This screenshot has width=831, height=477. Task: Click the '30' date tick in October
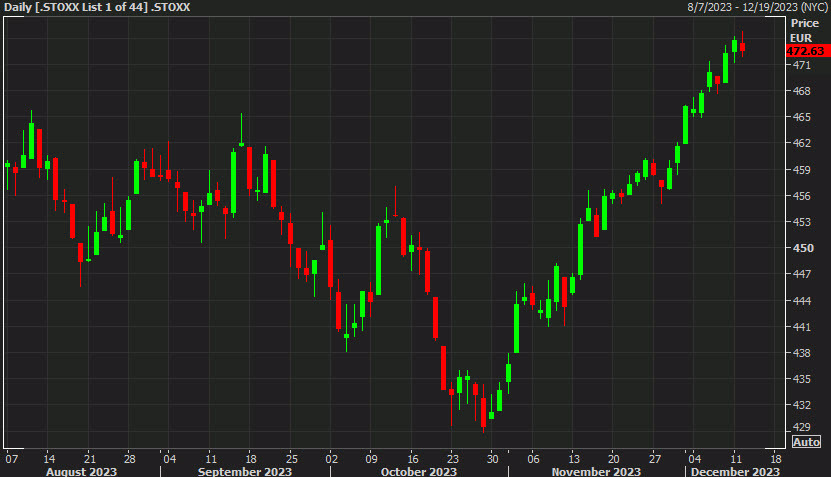492,459
